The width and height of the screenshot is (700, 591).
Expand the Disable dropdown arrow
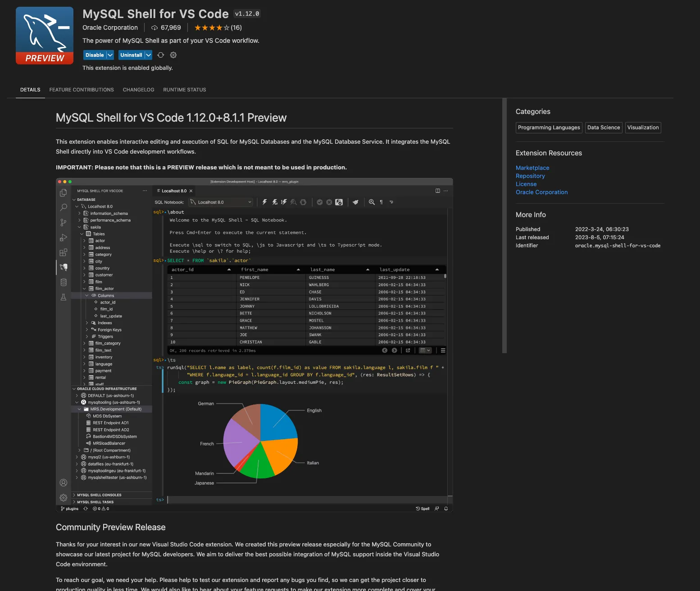click(110, 55)
